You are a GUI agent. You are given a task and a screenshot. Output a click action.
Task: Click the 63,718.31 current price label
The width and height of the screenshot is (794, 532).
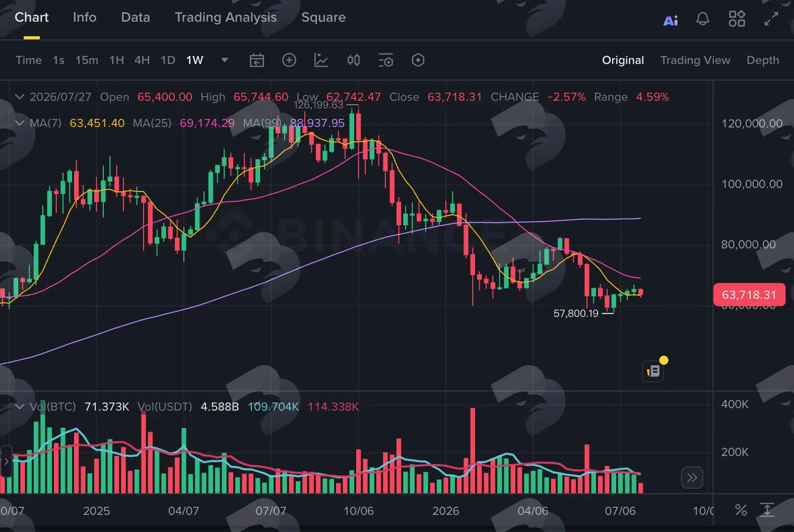(749, 295)
